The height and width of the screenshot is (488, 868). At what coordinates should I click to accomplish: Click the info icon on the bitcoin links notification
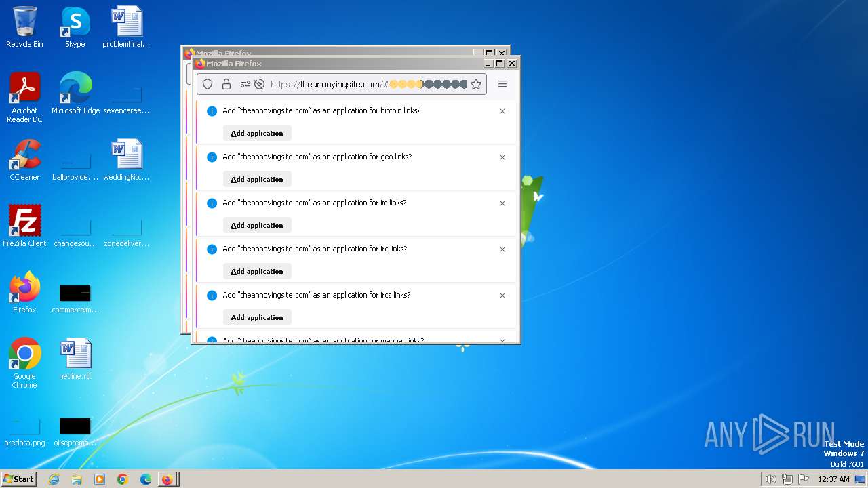pos(212,111)
